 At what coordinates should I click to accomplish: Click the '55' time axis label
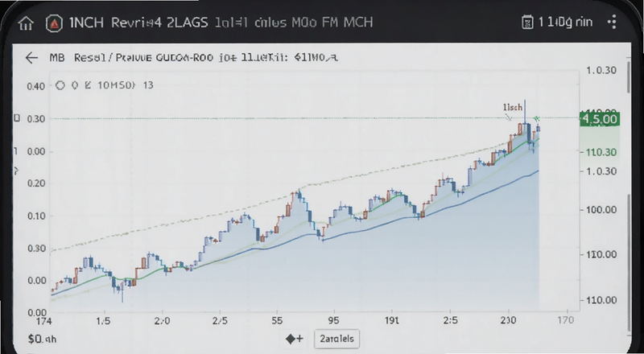point(277,320)
